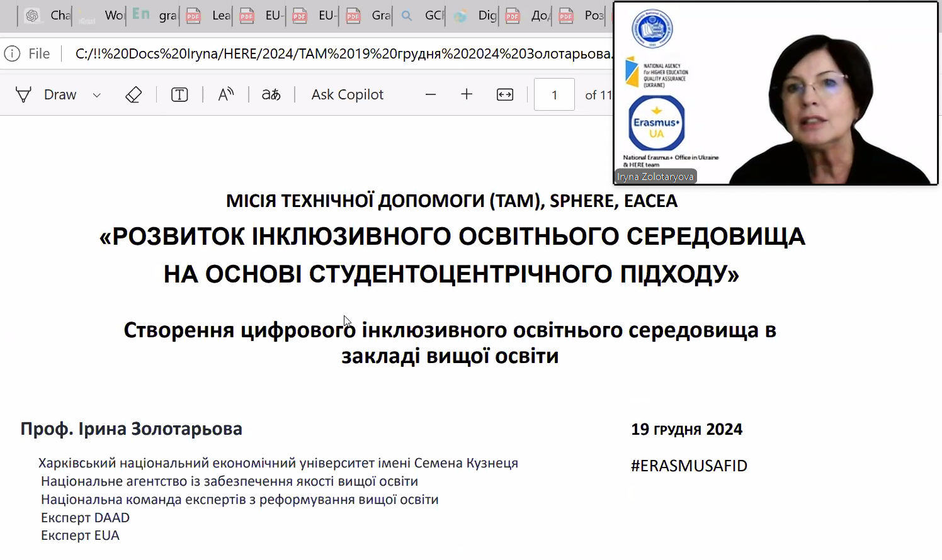This screenshot has height=560, width=942.
Task: Open the Translate tool
Action: tap(271, 94)
